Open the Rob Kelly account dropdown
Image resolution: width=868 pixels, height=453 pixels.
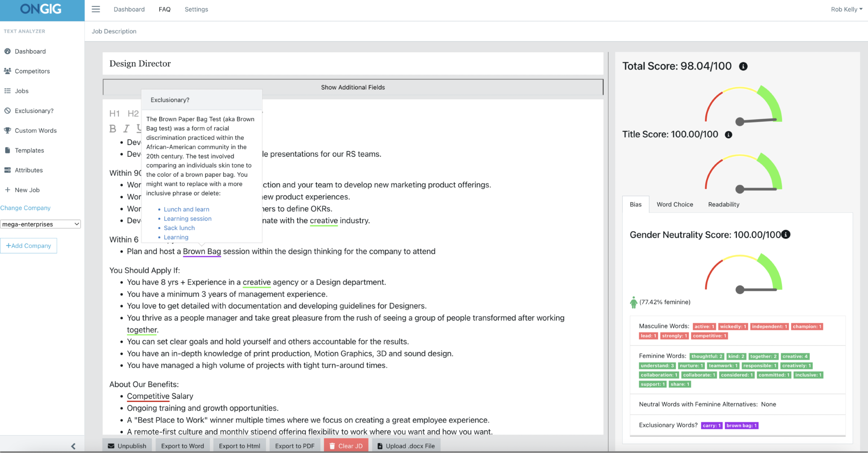(x=846, y=9)
